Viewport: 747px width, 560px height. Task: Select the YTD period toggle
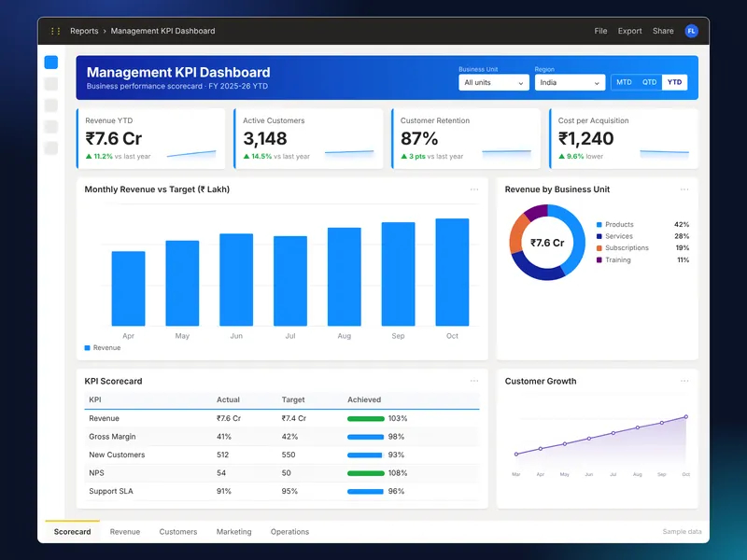674,82
